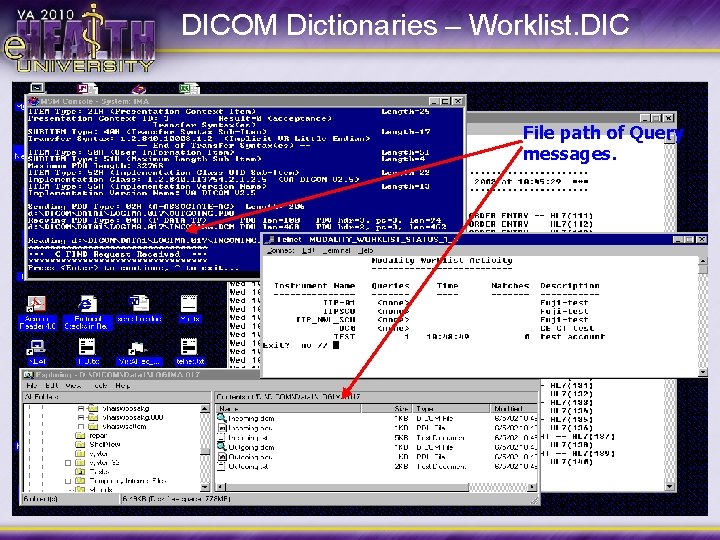Select Incoming.dcm in the Explorer file list
This screenshot has height=540, width=720.
[246, 418]
